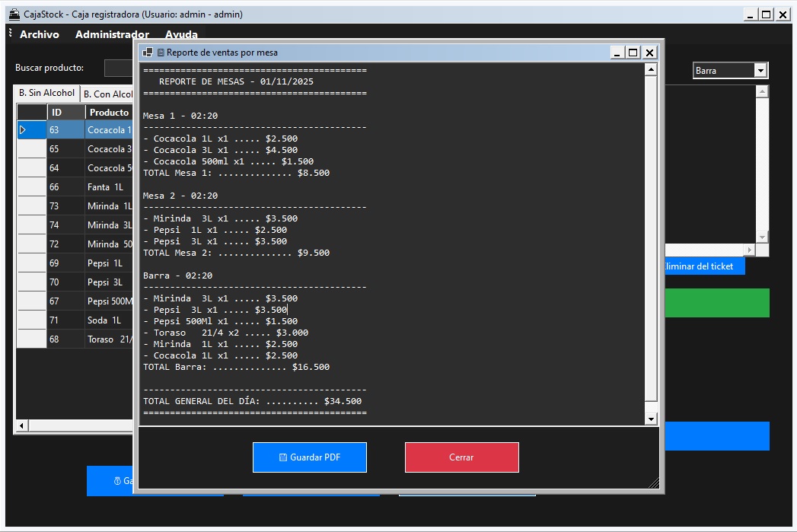Open the Administrador menu
Viewport: 797px width, 532px height.
112,34
